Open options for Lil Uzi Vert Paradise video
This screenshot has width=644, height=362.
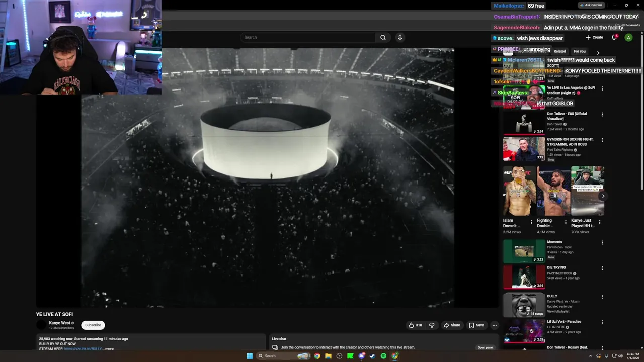[x=602, y=322]
